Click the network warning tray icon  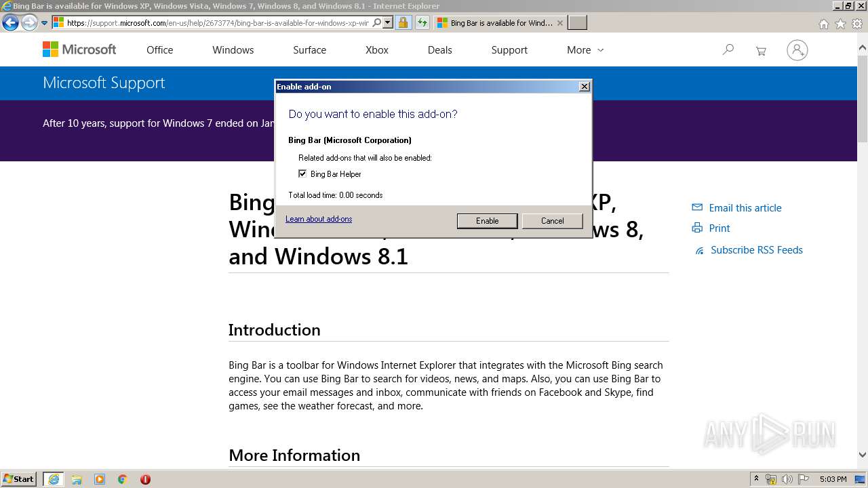(771, 479)
